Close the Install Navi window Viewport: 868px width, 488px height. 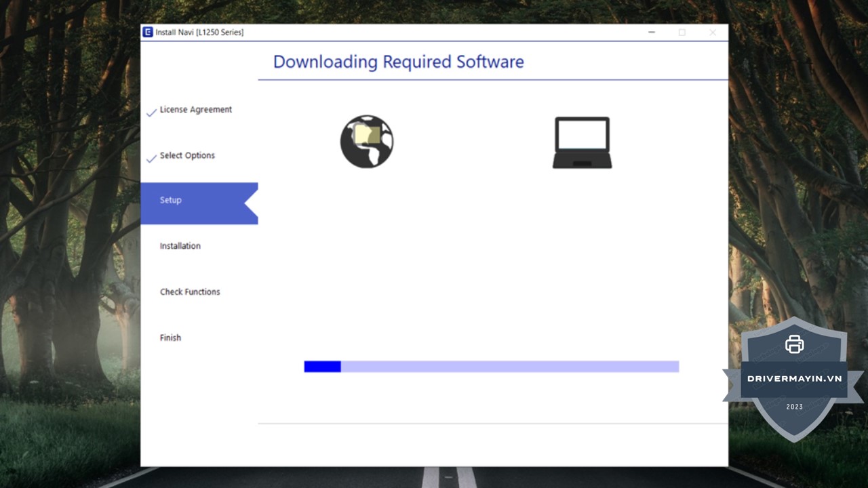(713, 33)
